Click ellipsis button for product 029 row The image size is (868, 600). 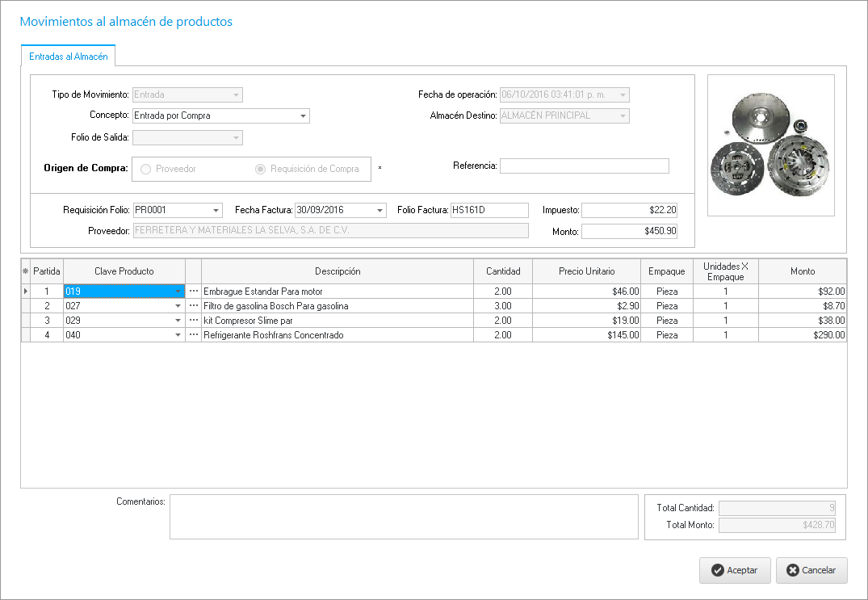[193, 321]
